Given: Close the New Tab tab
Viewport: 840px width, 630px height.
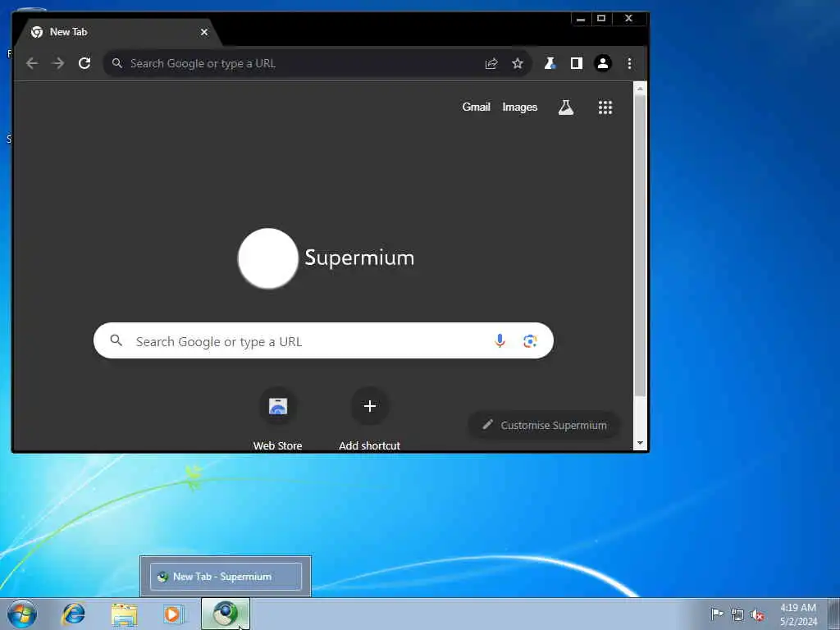Looking at the screenshot, I should (x=204, y=32).
